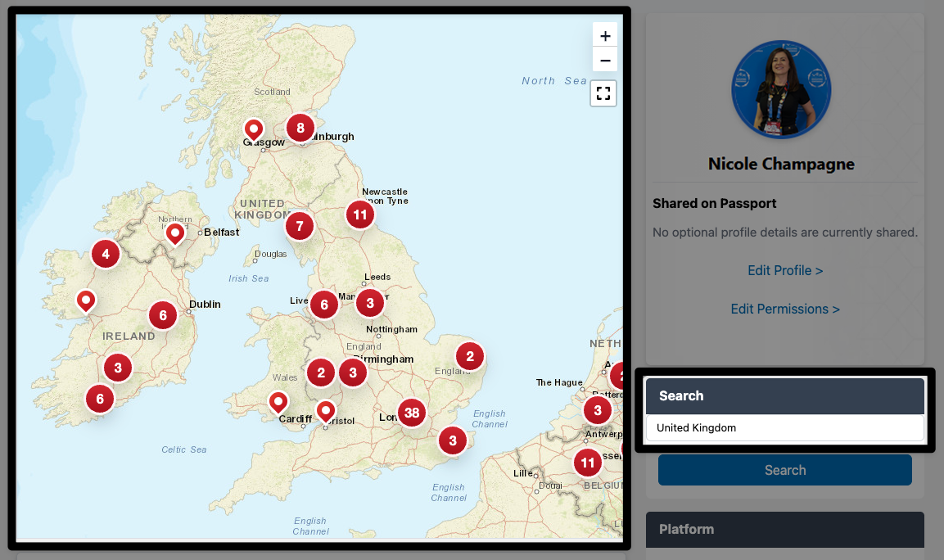Select the Nicole Champagne name heading

click(x=781, y=164)
